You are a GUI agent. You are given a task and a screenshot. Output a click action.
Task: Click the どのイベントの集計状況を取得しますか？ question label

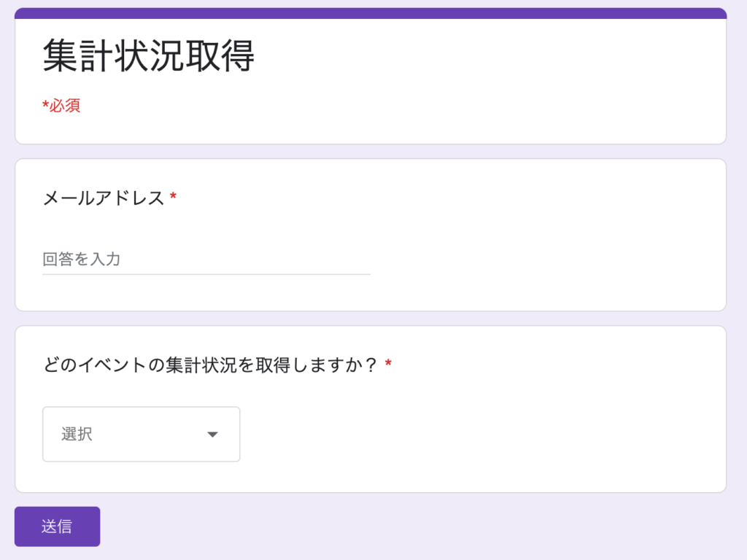point(210,365)
